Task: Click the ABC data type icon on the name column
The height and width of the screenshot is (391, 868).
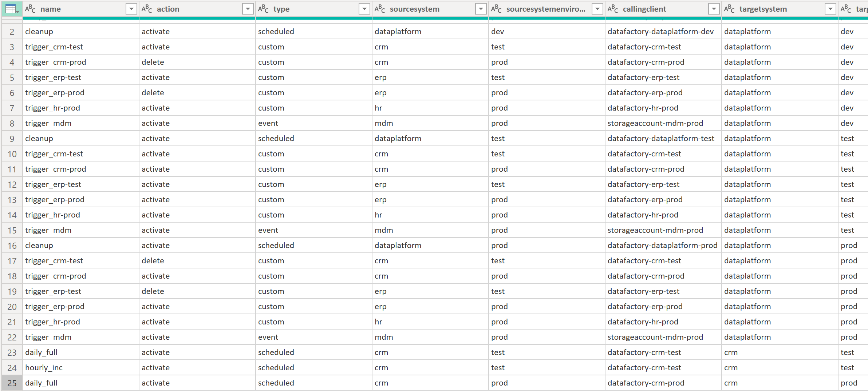Action: coord(30,9)
